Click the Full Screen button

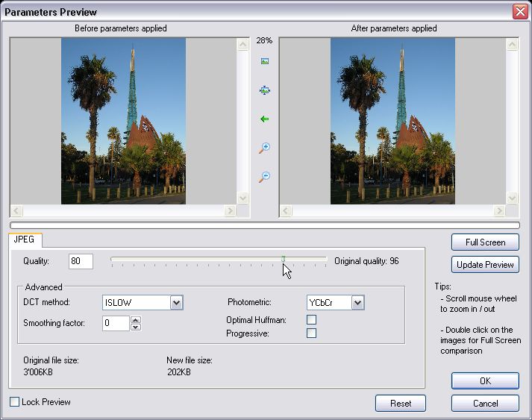click(485, 242)
